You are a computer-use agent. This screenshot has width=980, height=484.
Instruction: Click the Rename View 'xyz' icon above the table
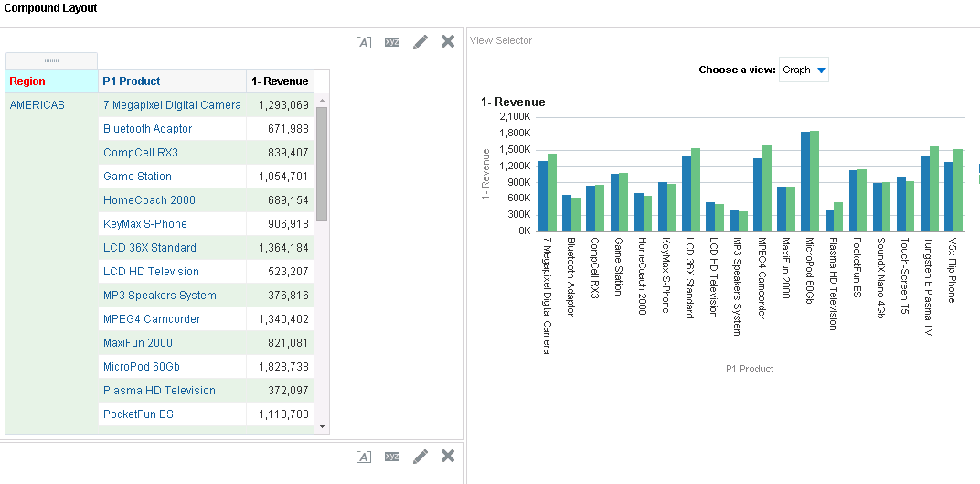pos(392,42)
